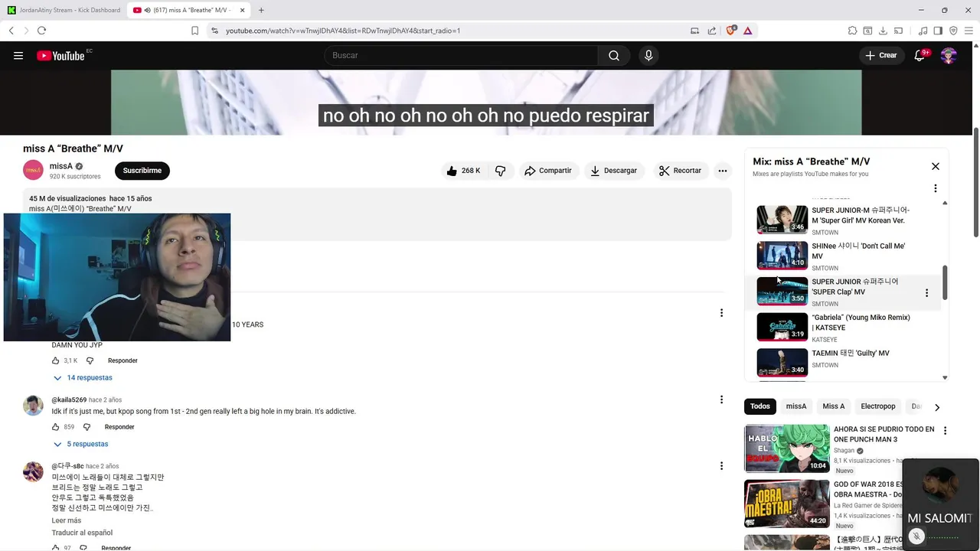
Task: Subscribe with the Suscribirme button
Action: click(x=142, y=171)
